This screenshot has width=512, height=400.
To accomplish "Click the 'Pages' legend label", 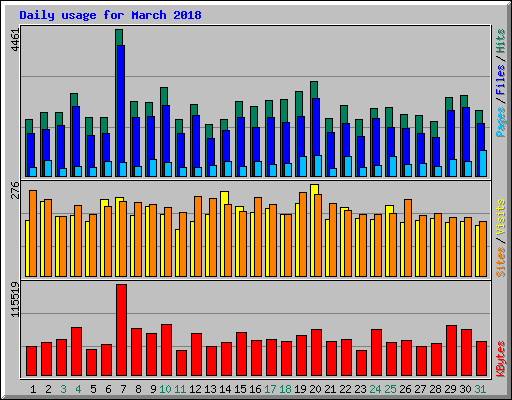I will click(x=501, y=122).
